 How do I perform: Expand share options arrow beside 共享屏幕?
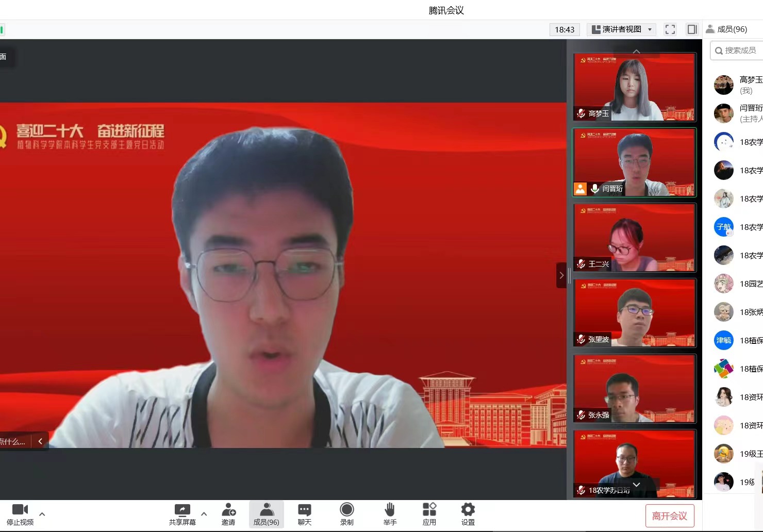point(204,514)
